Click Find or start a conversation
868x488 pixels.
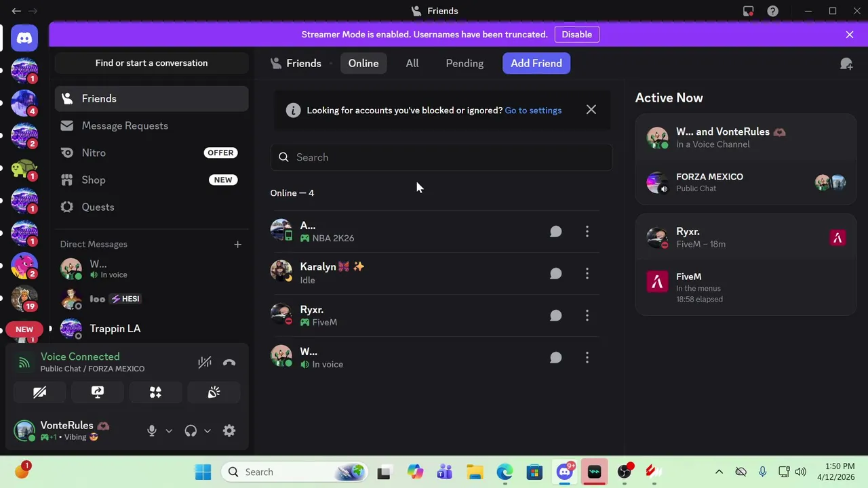(152, 63)
